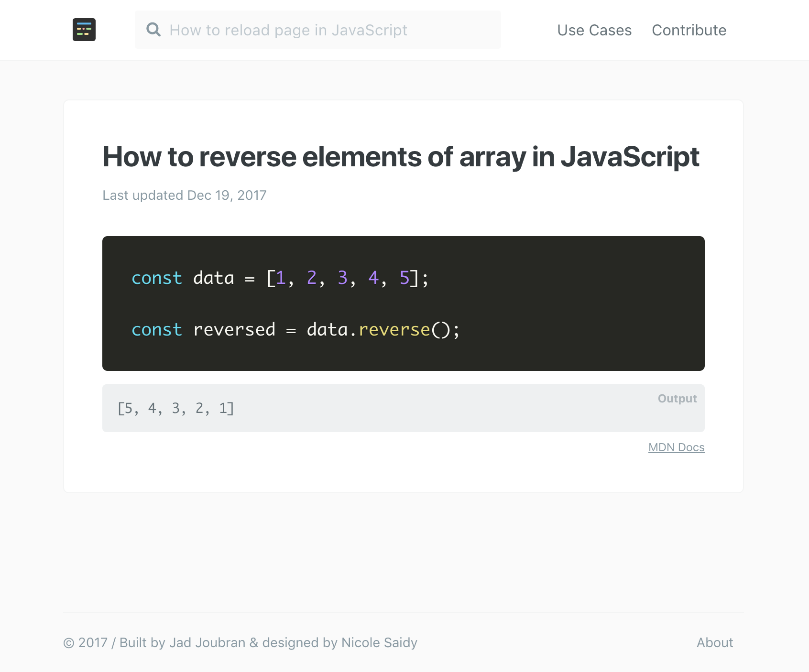Focus the search input field

(x=318, y=30)
